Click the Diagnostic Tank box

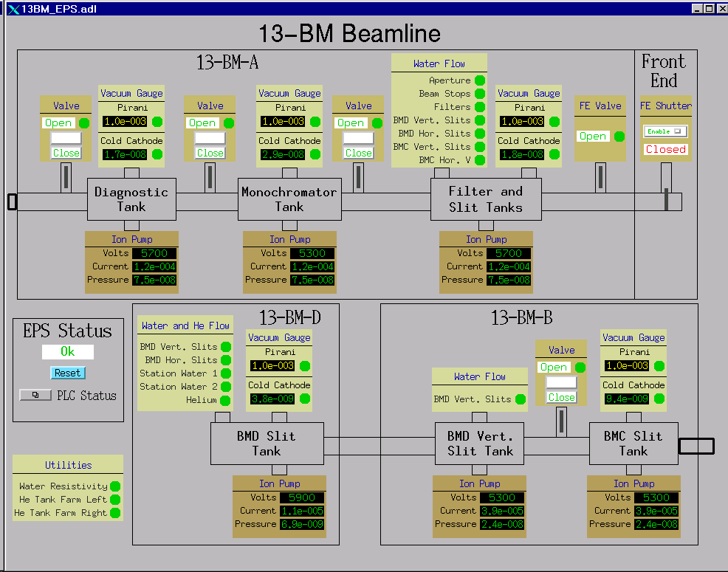coord(131,199)
